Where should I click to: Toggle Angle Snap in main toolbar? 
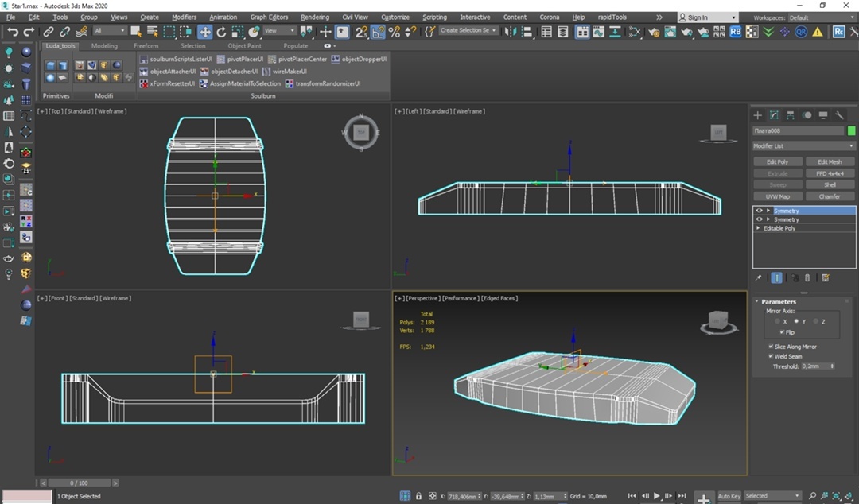click(378, 32)
